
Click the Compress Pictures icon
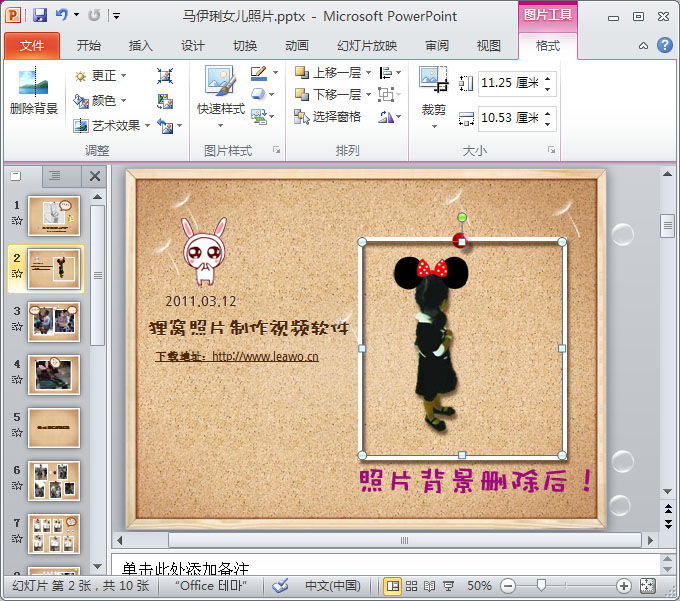pyautogui.click(x=165, y=76)
